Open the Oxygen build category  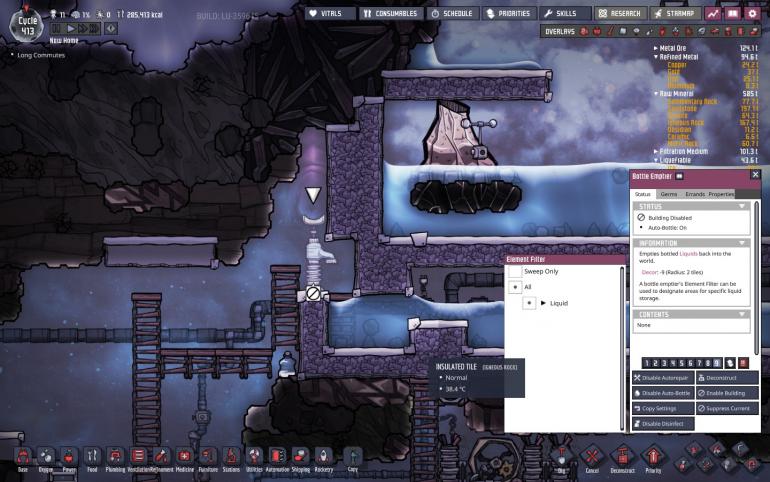click(46, 457)
